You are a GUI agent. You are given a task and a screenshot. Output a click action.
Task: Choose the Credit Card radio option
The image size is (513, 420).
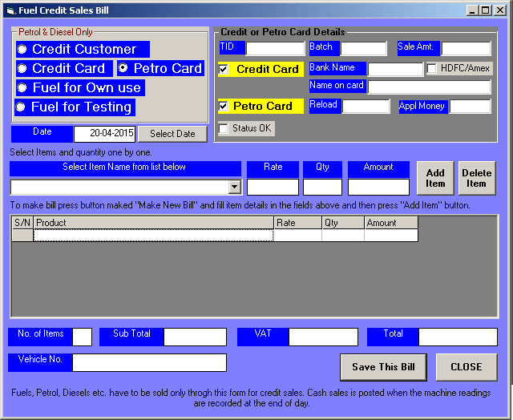point(23,69)
